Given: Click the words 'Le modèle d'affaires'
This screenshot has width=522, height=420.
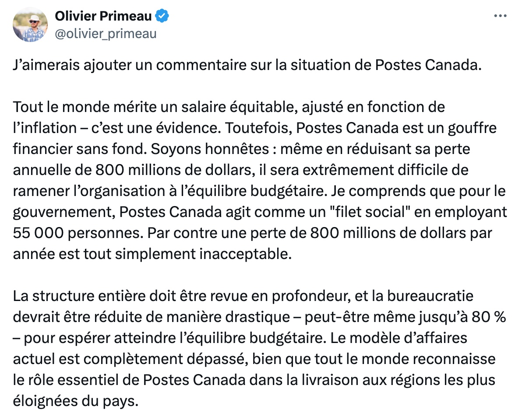Looking at the screenshot, I should 399,338.
